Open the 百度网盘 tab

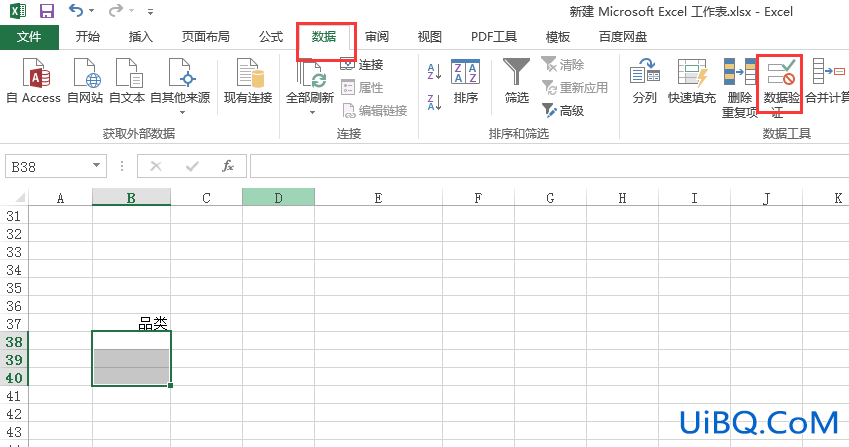[623, 37]
